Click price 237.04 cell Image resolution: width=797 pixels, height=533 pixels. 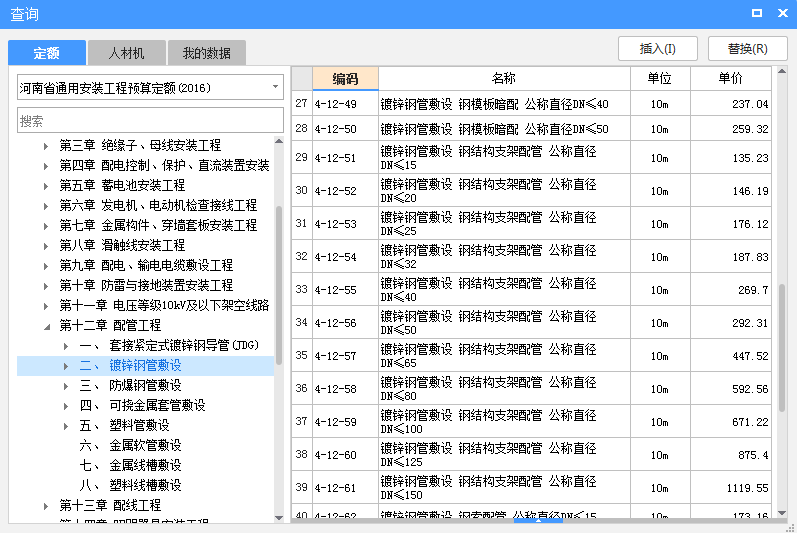click(730, 104)
